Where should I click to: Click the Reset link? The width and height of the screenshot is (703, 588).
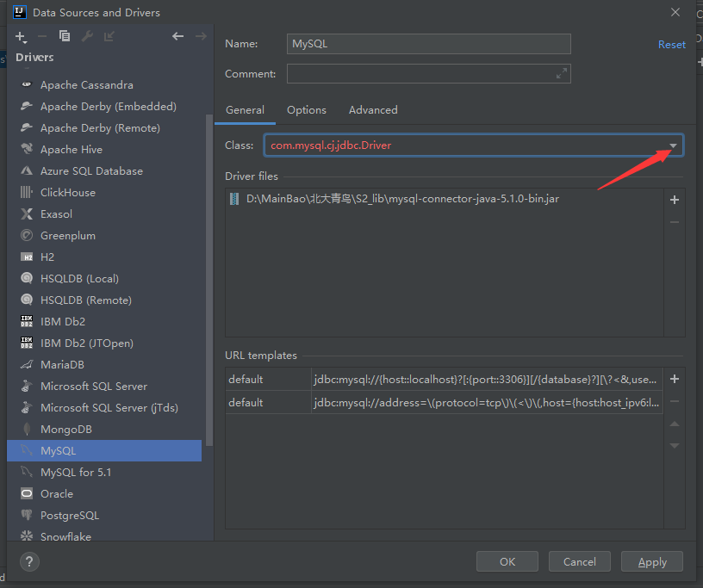(671, 45)
